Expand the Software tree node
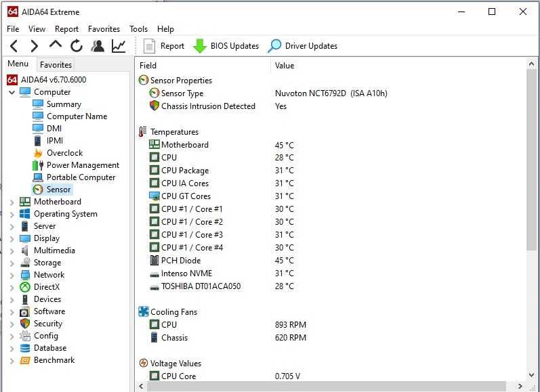This screenshot has width=540, height=392. click(x=12, y=312)
